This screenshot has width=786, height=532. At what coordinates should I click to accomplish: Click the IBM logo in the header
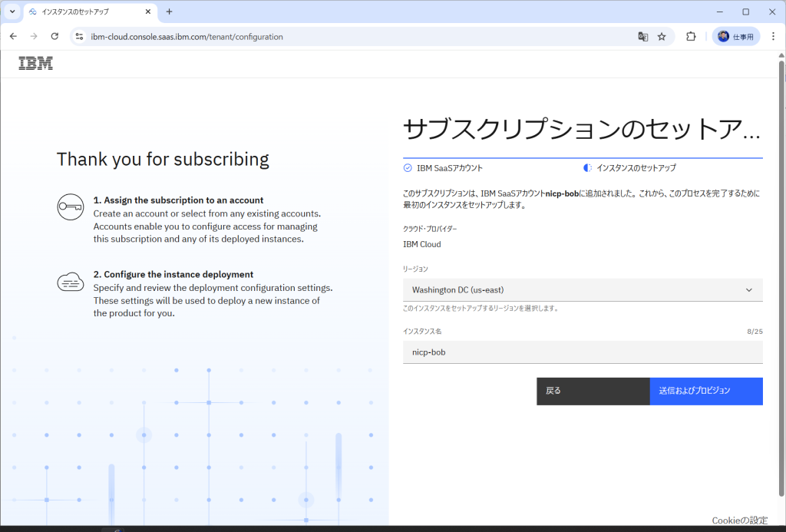tap(35, 63)
